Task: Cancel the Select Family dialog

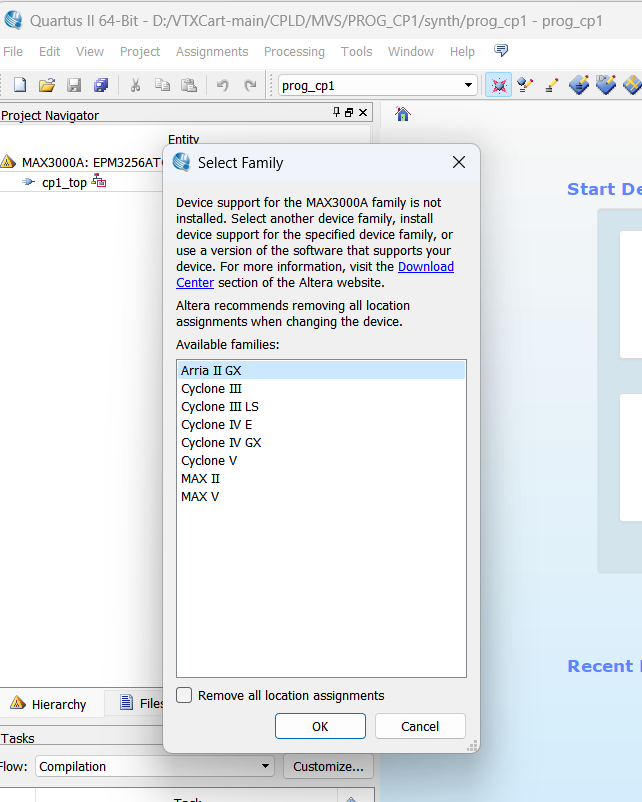Action: [x=420, y=726]
